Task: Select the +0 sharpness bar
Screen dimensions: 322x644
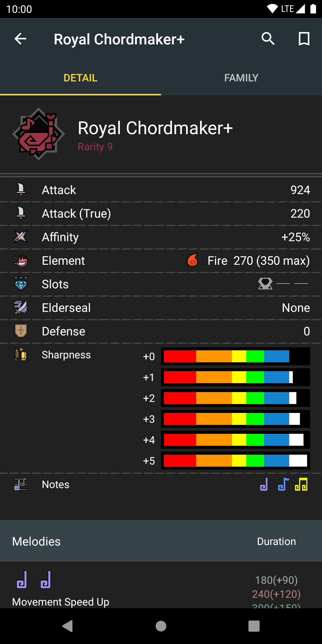Action: pos(235,356)
